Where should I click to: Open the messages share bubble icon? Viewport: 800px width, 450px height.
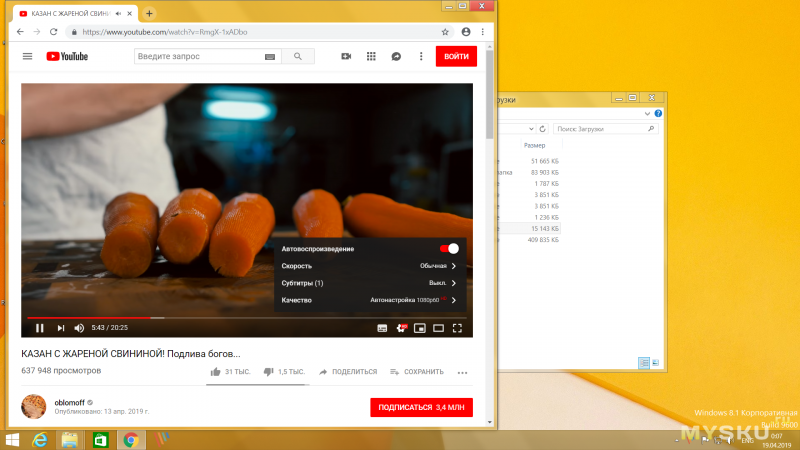click(x=396, y=56)
